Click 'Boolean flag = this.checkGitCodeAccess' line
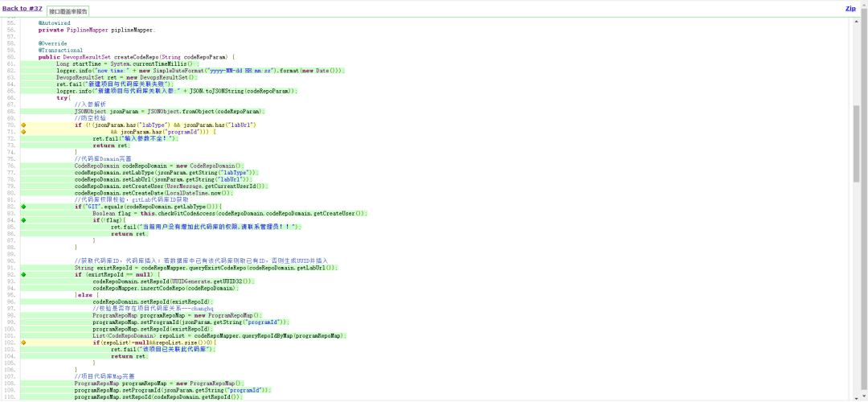868x402 pixels. [x=231, y=213]
